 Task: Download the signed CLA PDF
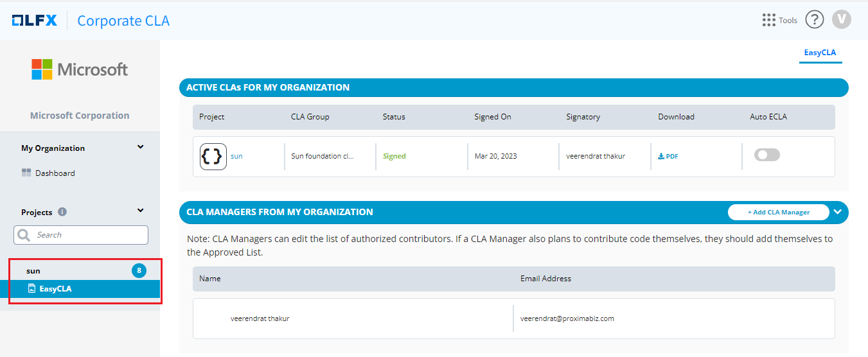(668, 157)
